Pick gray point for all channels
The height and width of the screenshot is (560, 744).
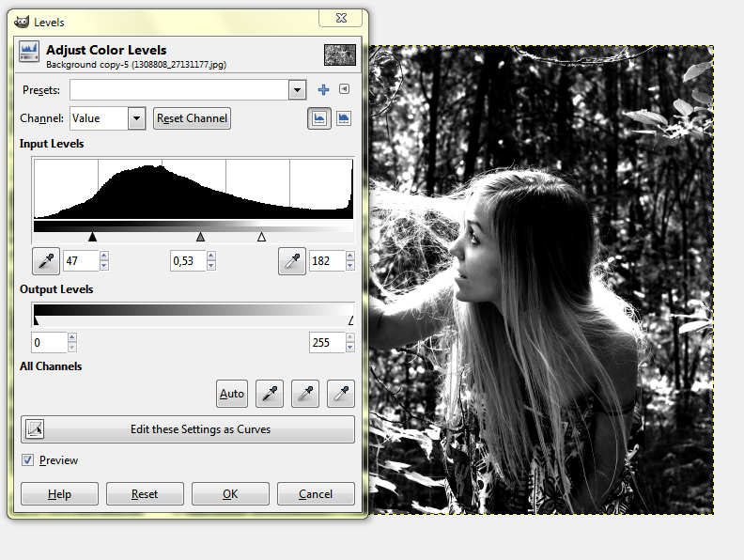(305, 394)
